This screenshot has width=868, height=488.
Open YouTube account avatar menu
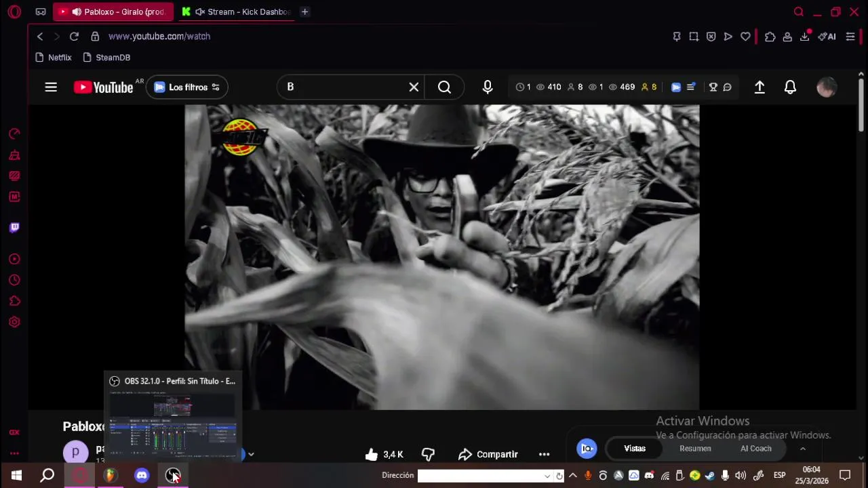coord(826,87)
